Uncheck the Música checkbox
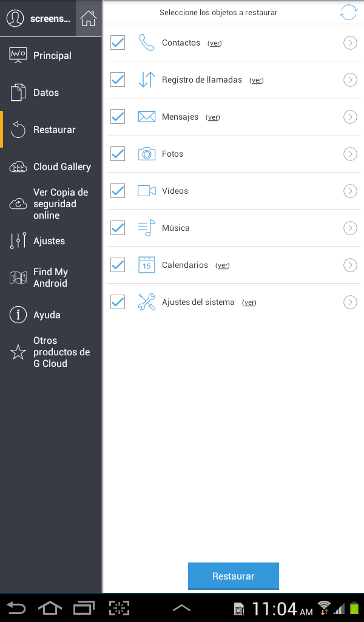 coord(118,228)
